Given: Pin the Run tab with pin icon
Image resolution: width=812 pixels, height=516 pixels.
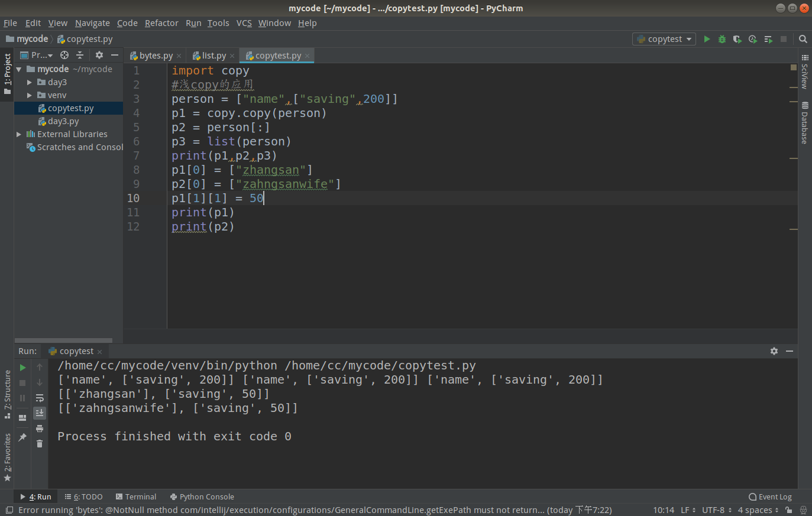Looking at the screenshot, I should pyautogui.click(x=23, y=437).
